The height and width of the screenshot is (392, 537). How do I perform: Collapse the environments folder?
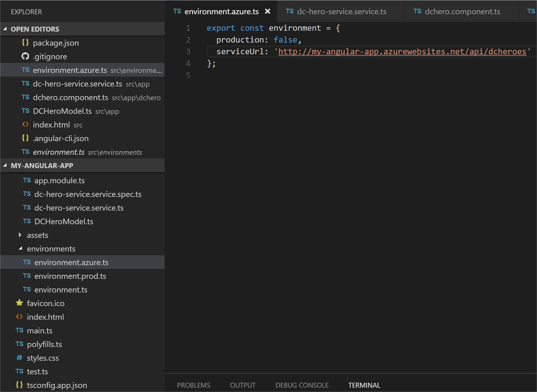[x=20, y=248]
